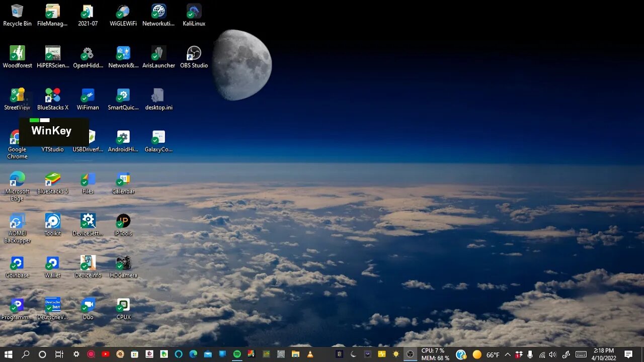Open the touch keyboard tray icon

581,354
